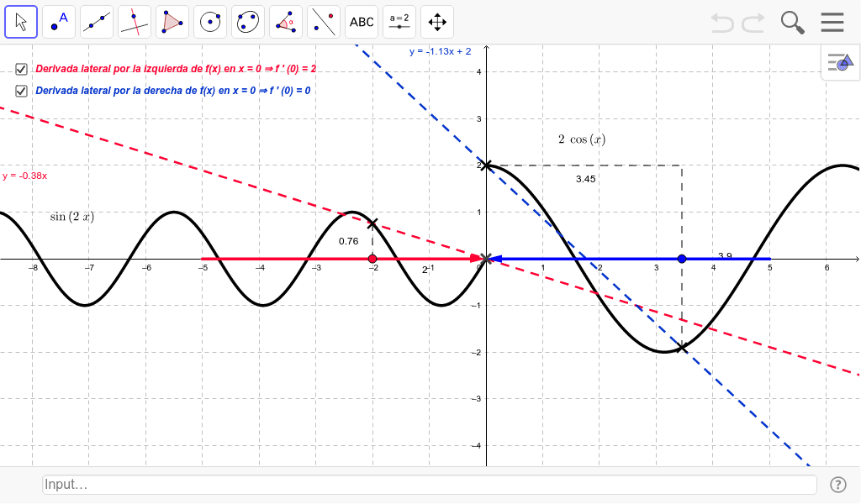Select the Angle tool
The image size is (861, 504).
[286, 22]
